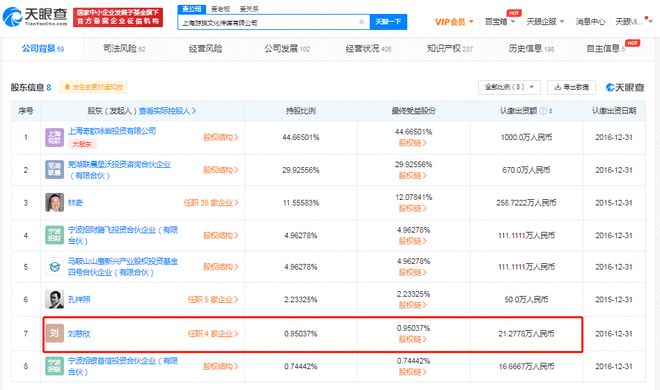The height and width of the screenshot is (390, 660).
Task: Switch to the 公司背景 tab
Action: click(x=43, y=49)
